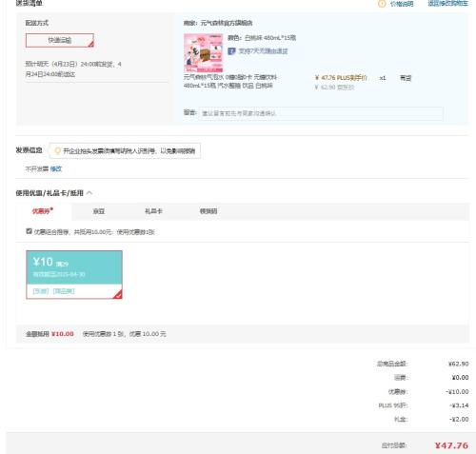The height and width of the screenshot is (454, 476).
Task: Open the 价格说明 link
Action: coord(402,4)
